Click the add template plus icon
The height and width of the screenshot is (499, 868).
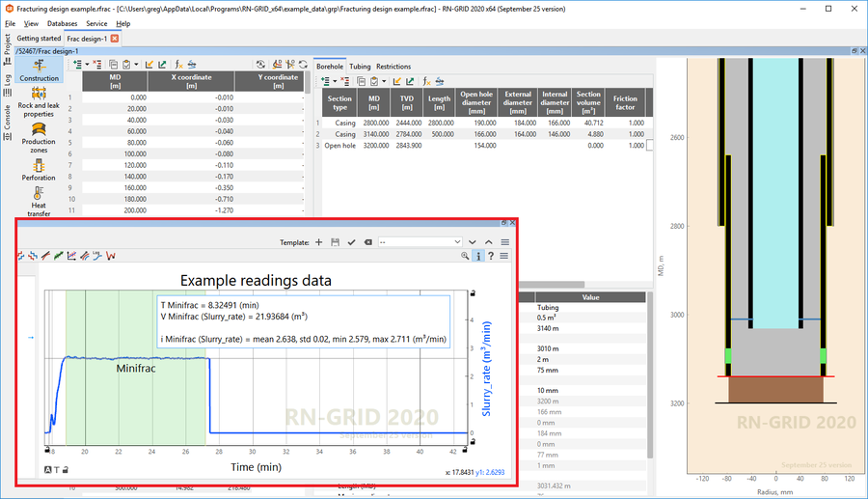[x=319, y=242]
